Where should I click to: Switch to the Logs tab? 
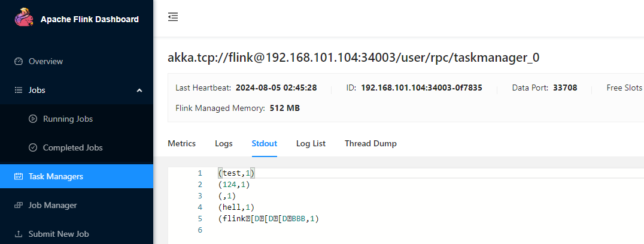tap(224, 144)
